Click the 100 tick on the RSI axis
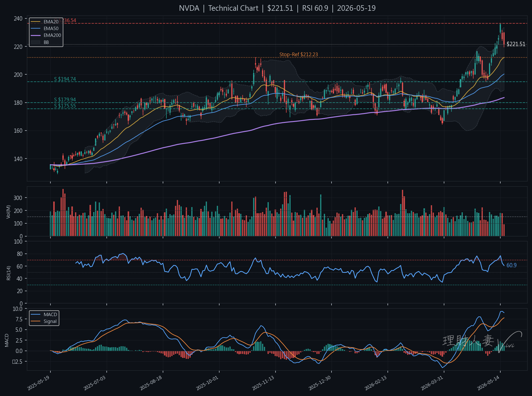The image size is (532, 396). point(18,241)
